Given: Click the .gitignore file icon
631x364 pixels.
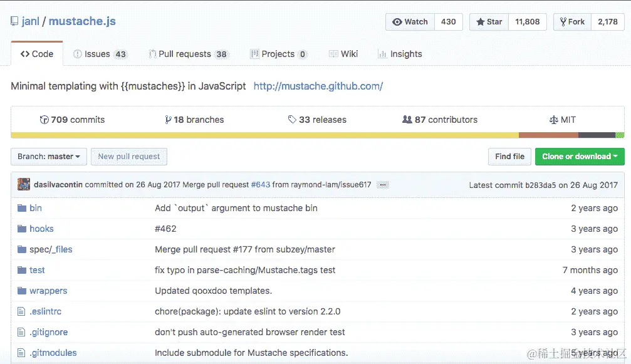Looking at the screenshot, I should pyautogui.click(x=21, y=332).
